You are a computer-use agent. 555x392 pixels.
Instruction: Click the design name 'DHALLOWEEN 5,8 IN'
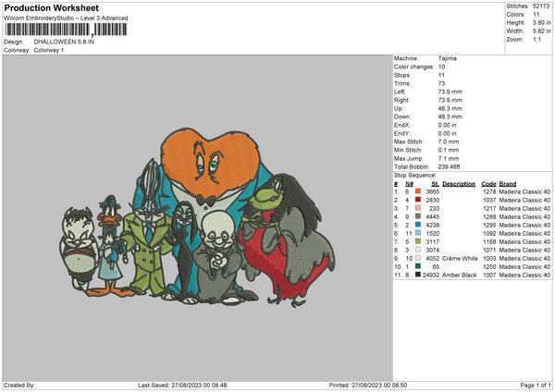64,42
